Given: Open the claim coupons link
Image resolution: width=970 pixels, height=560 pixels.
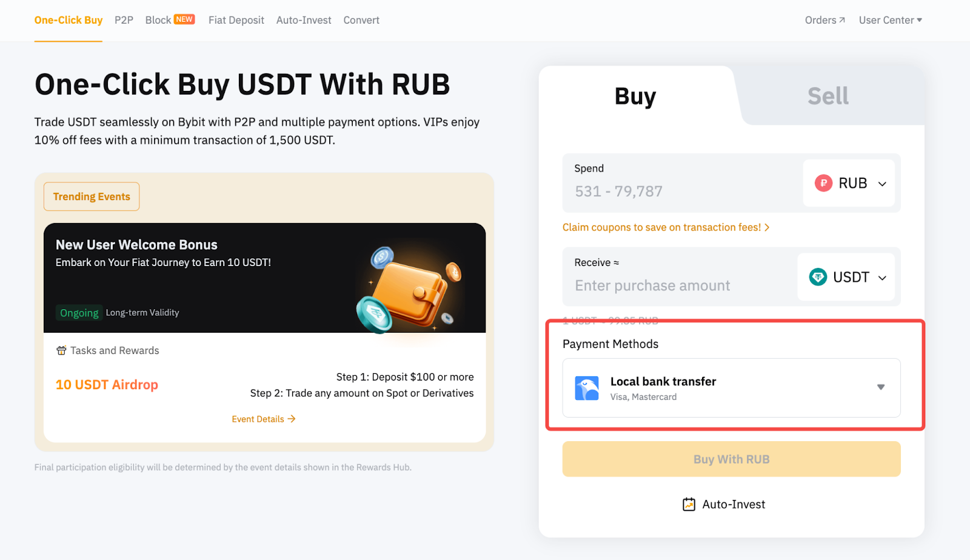Looking at the screenshot, I should (665, 227).
